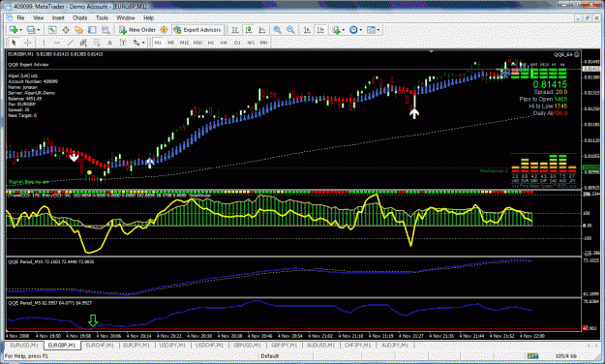Open the Market Watch window icon
Viewport: 605px width, 364px height.
click(52, 30)
